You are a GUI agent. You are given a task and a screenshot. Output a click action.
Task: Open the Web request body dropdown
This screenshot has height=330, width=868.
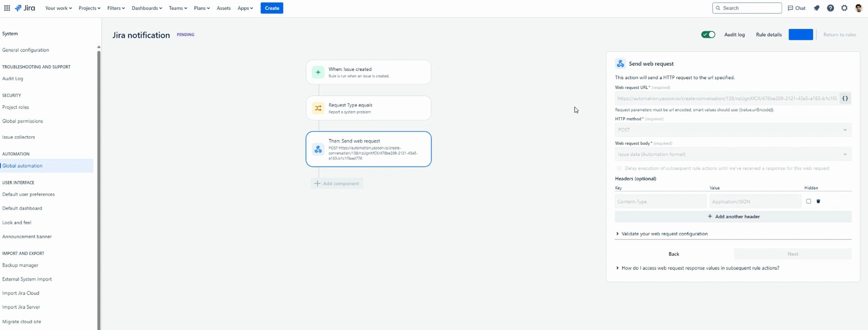tap(733, 154)
